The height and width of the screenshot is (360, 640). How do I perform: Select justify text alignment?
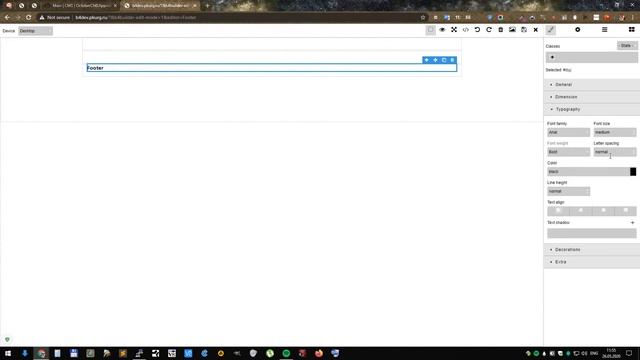(626, 211)
